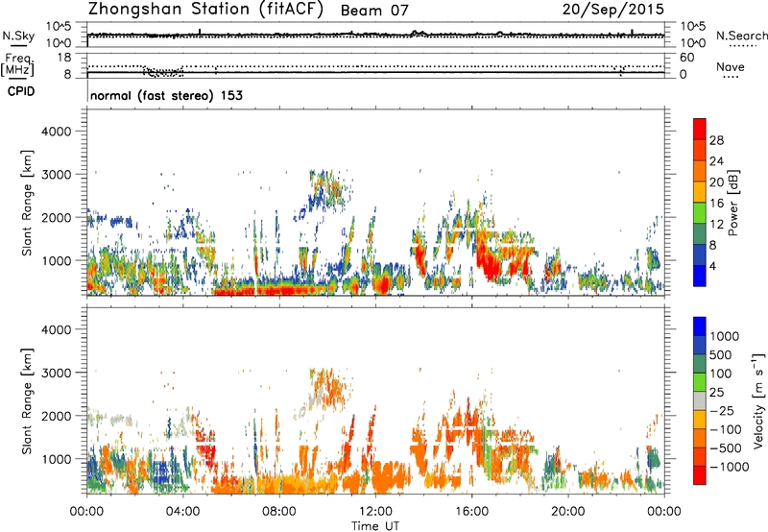The image size is (768, 532).
Task: Click the high-range echo patch near 10:00 at 2800 km in power panel
Action: click(327, 188)
